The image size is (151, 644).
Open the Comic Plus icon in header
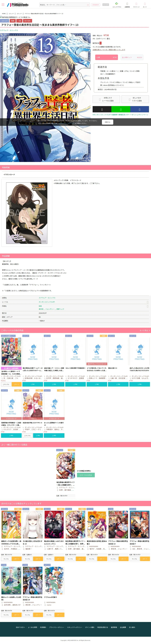[x=117, y=5]
